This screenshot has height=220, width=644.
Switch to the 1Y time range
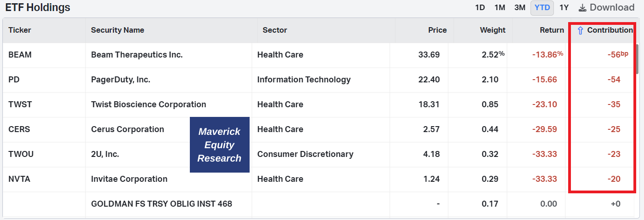(564, 7)
